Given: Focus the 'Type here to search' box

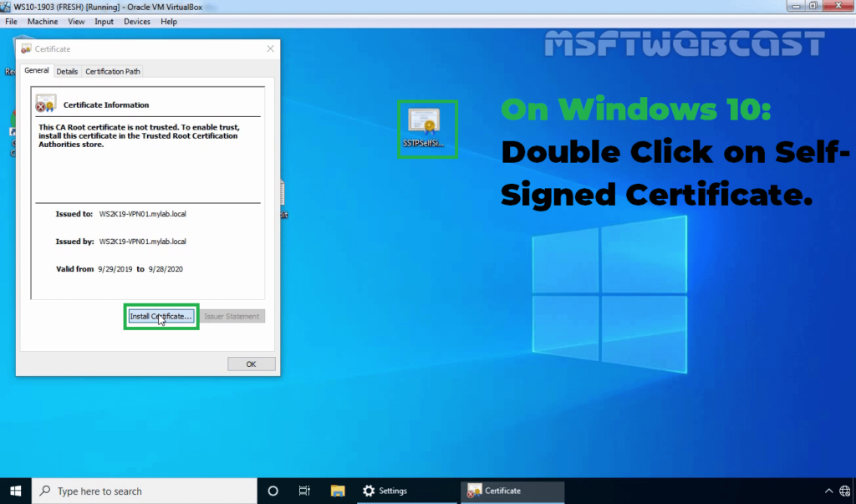Looking at the screenshot, I should point(145,491).
